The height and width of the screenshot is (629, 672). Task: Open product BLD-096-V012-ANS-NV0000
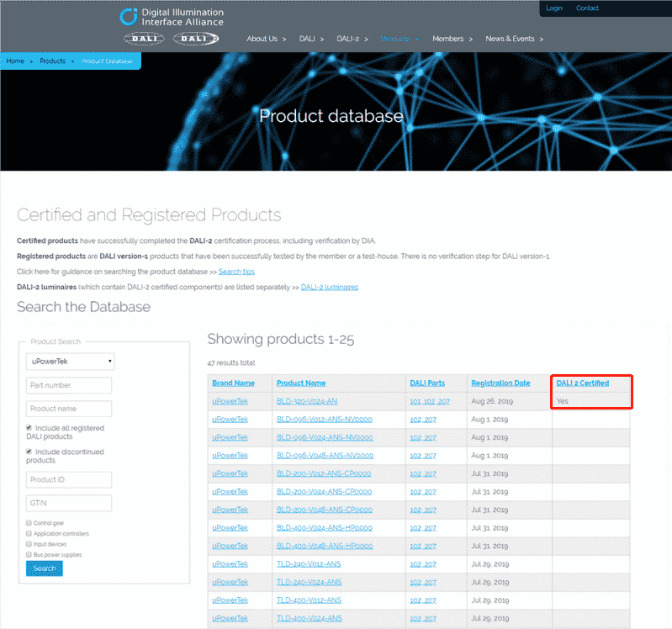pyautogui.click(x=325, y=419)
